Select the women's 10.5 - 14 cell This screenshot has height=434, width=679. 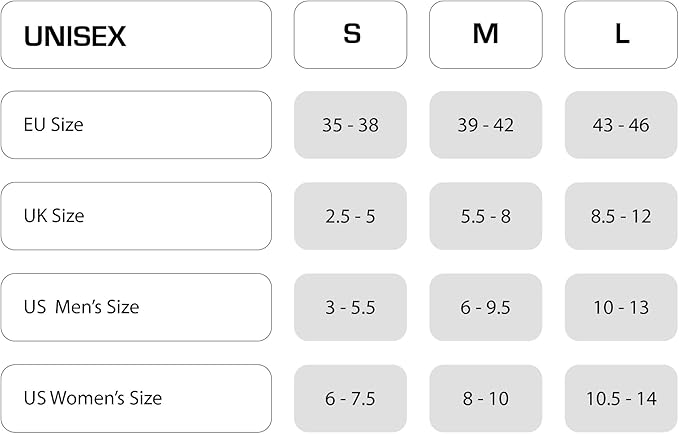tap(621, 398)
